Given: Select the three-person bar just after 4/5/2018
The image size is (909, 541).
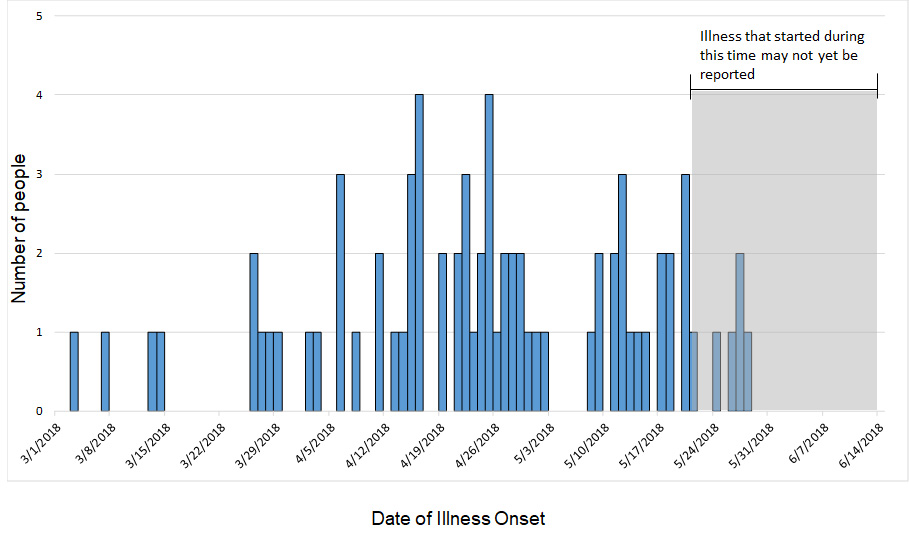Looking at the screenshot, I should coord(340,293).
